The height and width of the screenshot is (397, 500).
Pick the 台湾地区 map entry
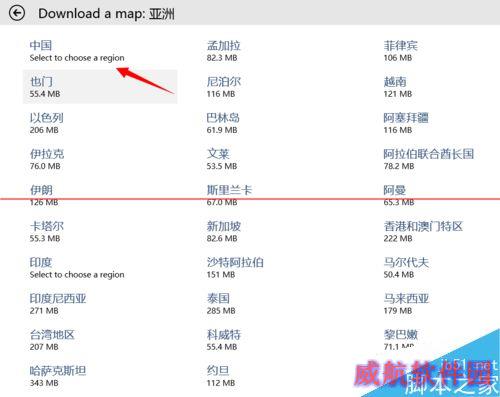click(100, 340)
